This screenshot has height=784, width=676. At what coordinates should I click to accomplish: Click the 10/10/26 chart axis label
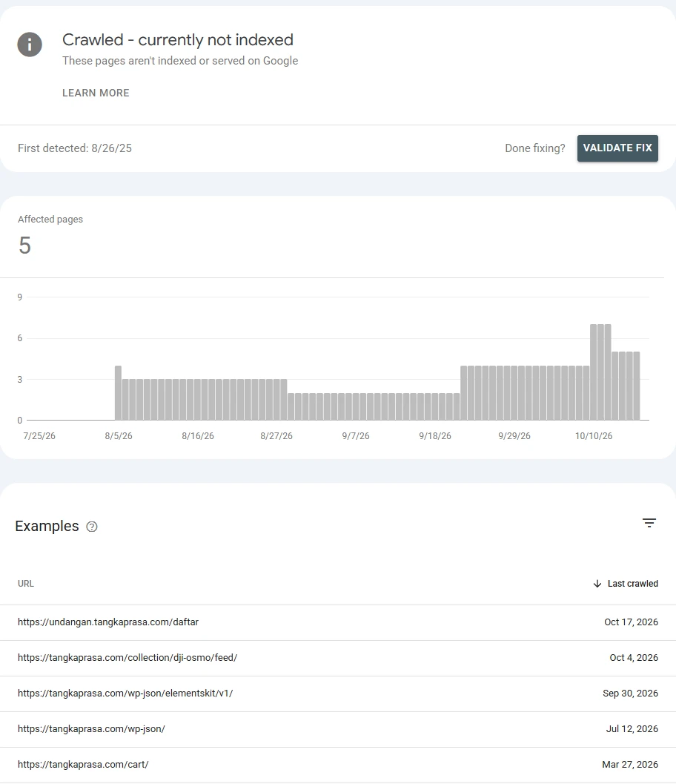pos(594,436)
